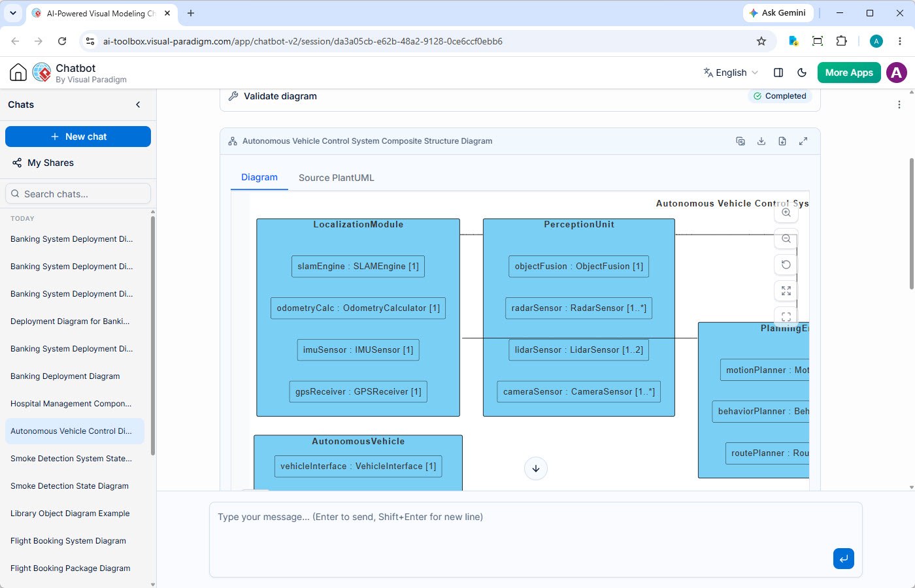
Task: Download the diagram image
Action: point(761,141)
